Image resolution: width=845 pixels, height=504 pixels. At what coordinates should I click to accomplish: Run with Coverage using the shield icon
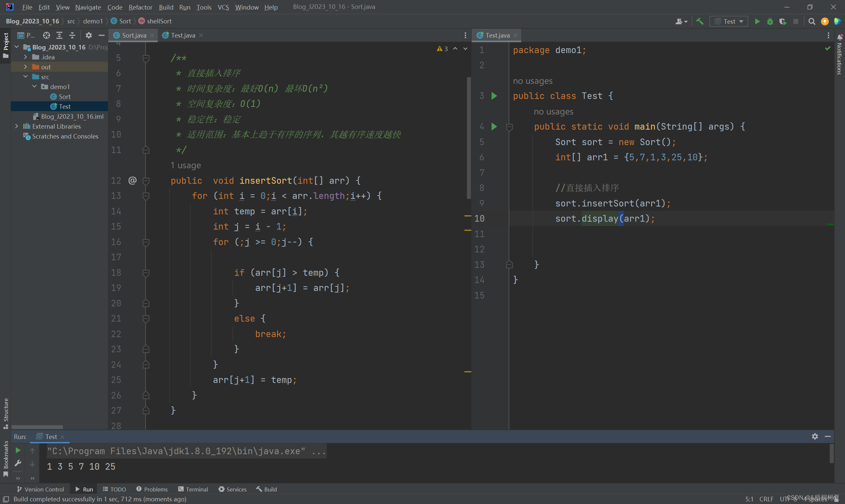pyautogui.click(x=783, y=21)
